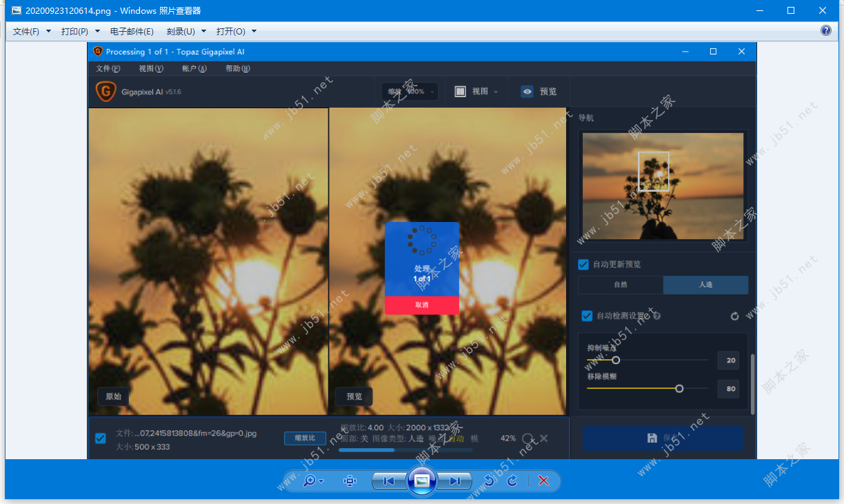This screenshot has width=844, height=504.
Task: Toggle the 自动更新预览 checkbox
Action: click(x=583, y=265)
